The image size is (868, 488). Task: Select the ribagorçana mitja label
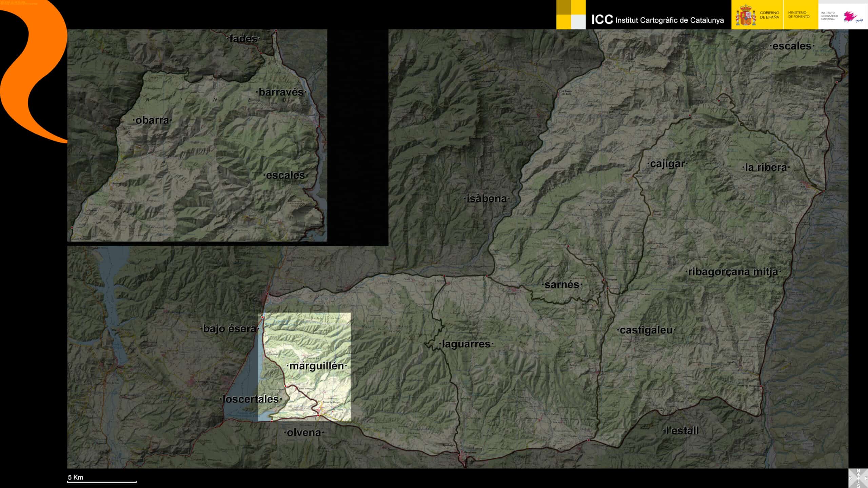click(x=733, y=272)
